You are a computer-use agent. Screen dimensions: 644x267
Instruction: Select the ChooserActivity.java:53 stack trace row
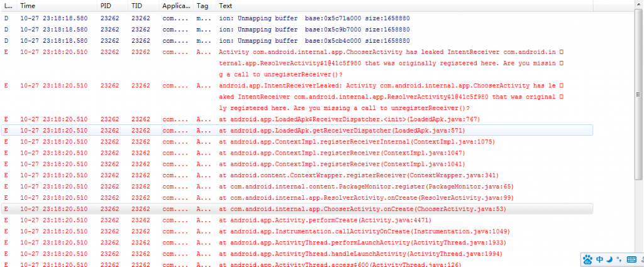[297, 209]
